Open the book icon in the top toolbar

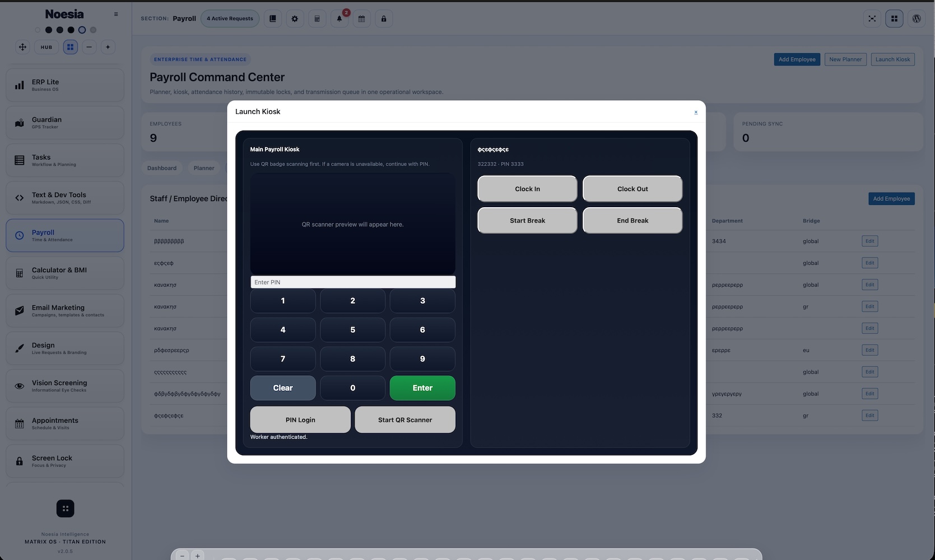coord(273,18)
